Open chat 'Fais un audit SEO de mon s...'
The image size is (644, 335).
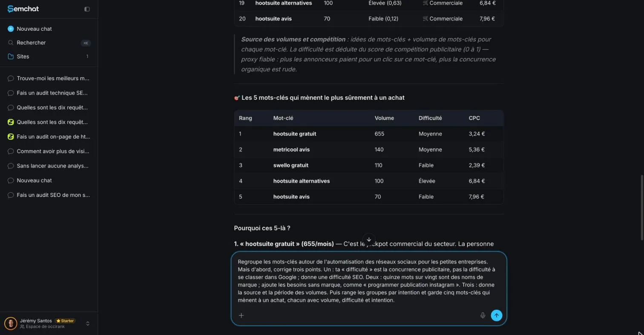(x=49, y=195)
